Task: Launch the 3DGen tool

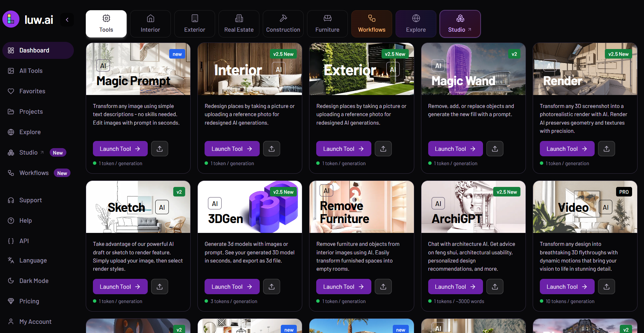Action: point(232,287)
